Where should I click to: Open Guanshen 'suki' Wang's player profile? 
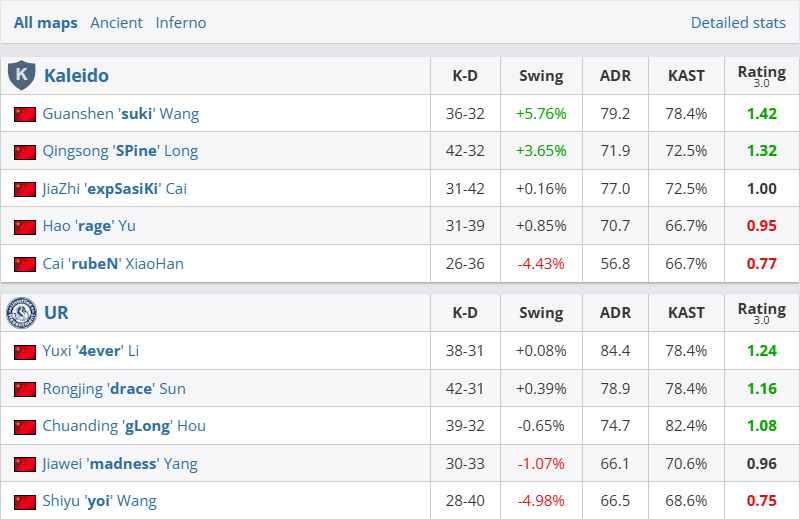[120, 114]
